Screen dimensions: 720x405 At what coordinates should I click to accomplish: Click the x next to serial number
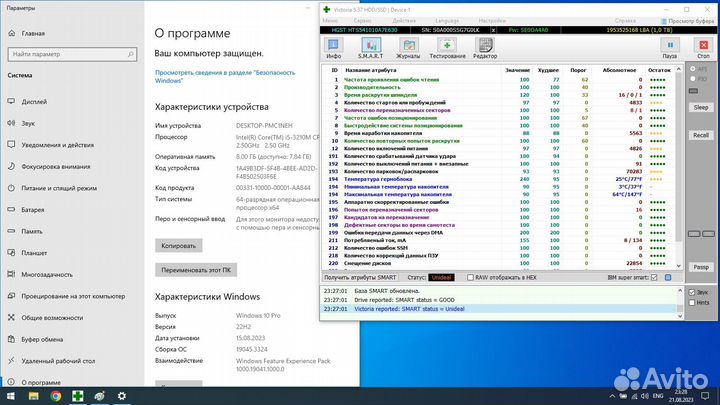click(x=493, y=30)
